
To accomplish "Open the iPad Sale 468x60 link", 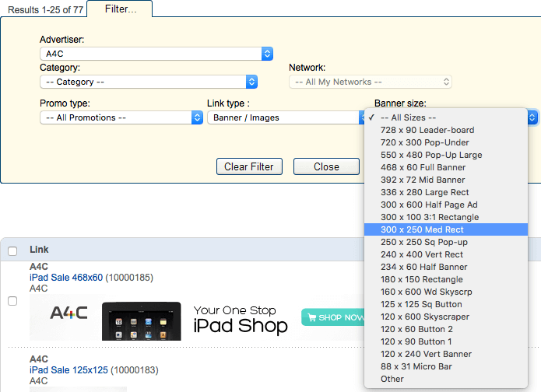I will point(66,277).
